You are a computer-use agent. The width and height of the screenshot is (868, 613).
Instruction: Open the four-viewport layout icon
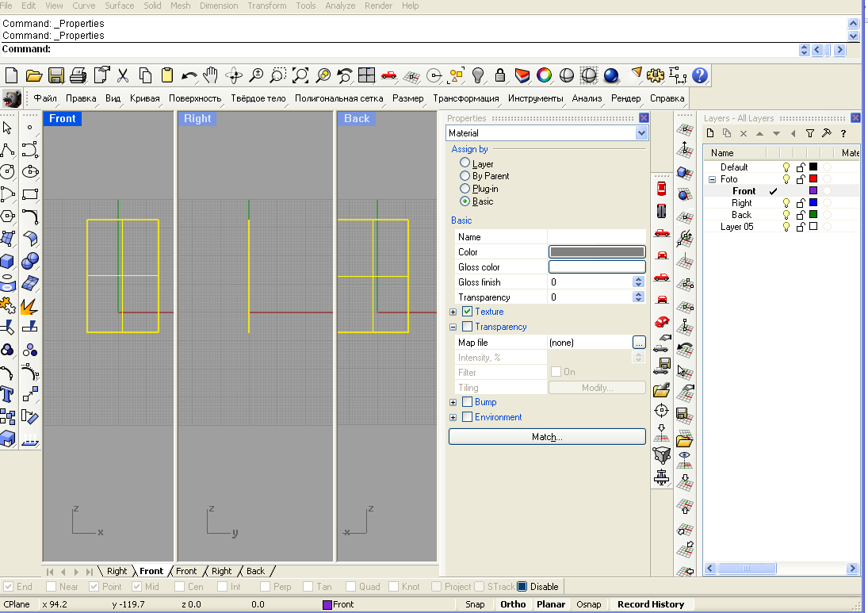tap(366, 75)
